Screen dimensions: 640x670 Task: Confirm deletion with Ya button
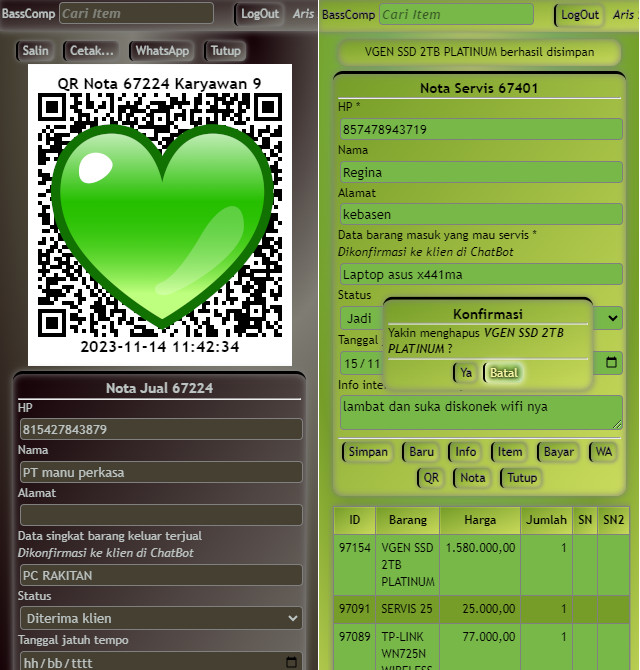pyautogui.click(x=466, y=373)
